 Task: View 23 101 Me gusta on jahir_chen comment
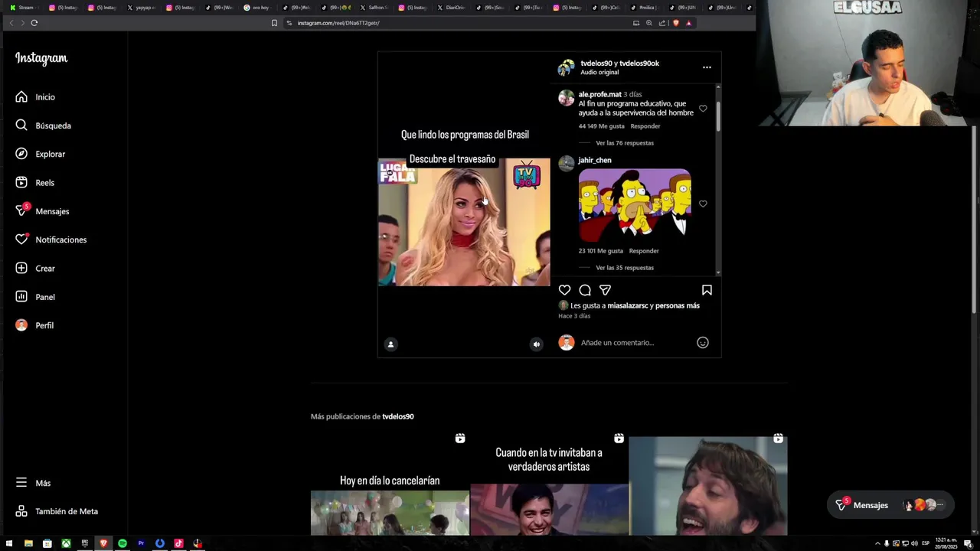click(x=600, y=251)
